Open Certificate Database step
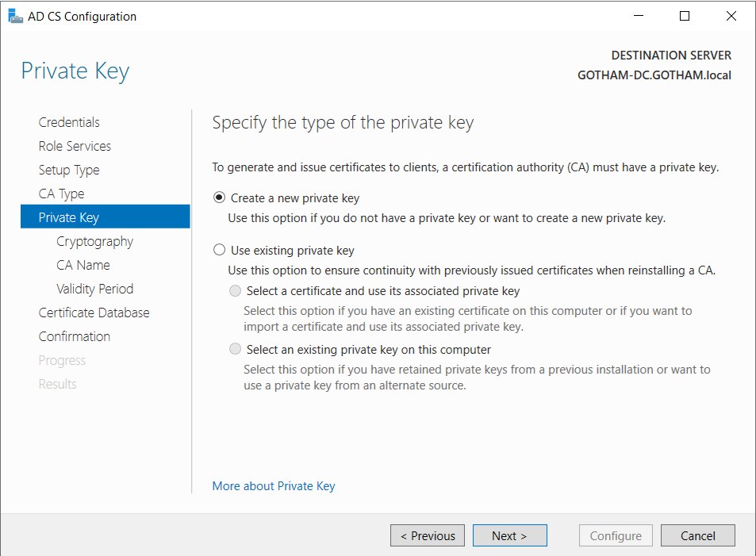Screen dimensions: 756x556 pos(94,313)
